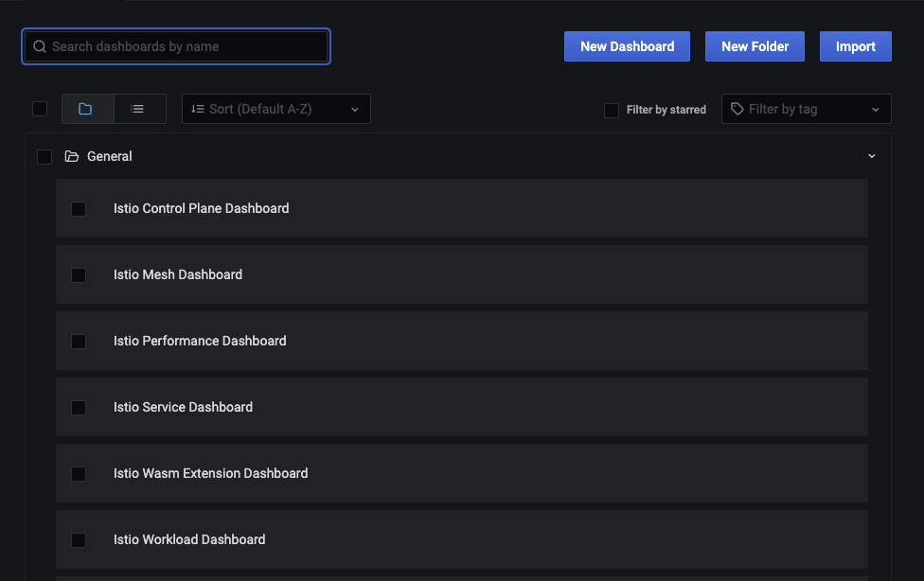Open the Sort (Default A-Z) dropdown
The height and width of the screenshot is (581, 924).
[x=276, y=109]
